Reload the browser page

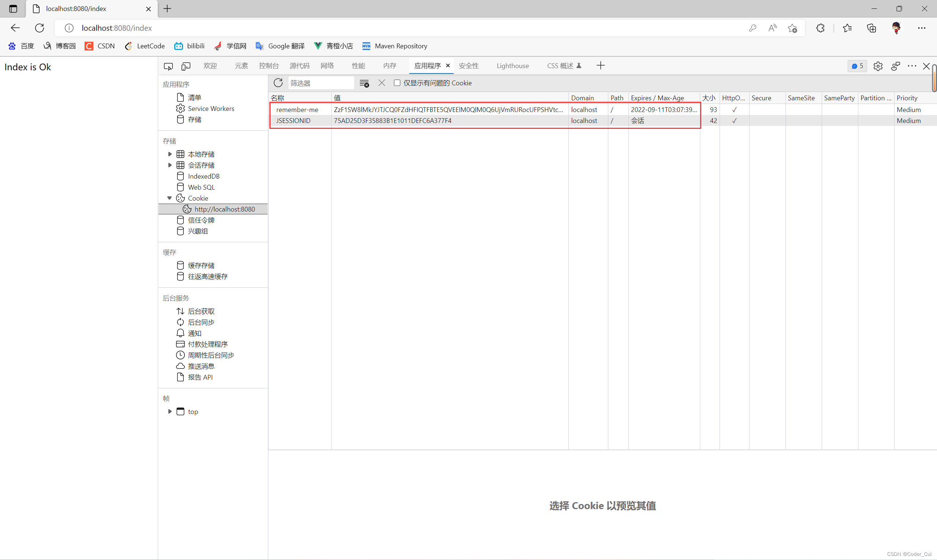click(x=40, y=28)
